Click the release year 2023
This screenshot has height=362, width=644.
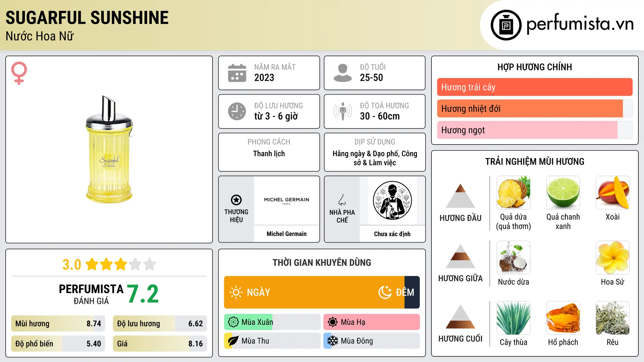[264, 78]
